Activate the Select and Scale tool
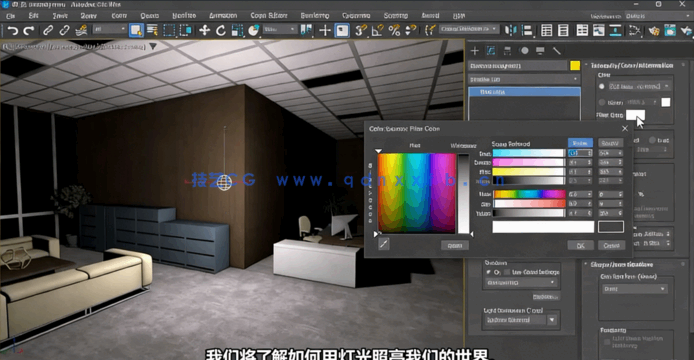 point(237,31)
